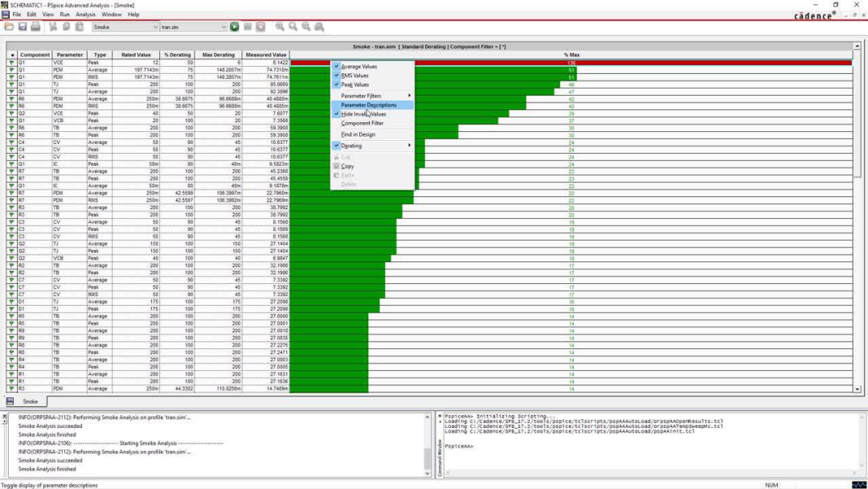This screenshot has height=489, width=868.
Task: Stop analysis with the red stop icon
Action: coord(260,27)
